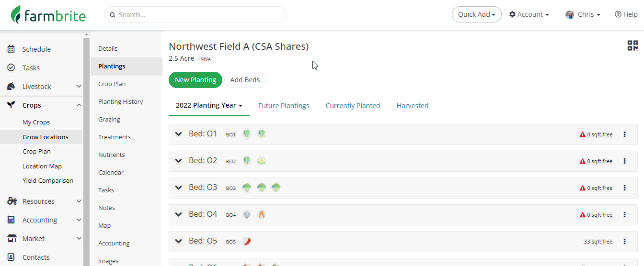Open the 2022 Planting Year dropdown
644x266 pixels.
[209, 106]
